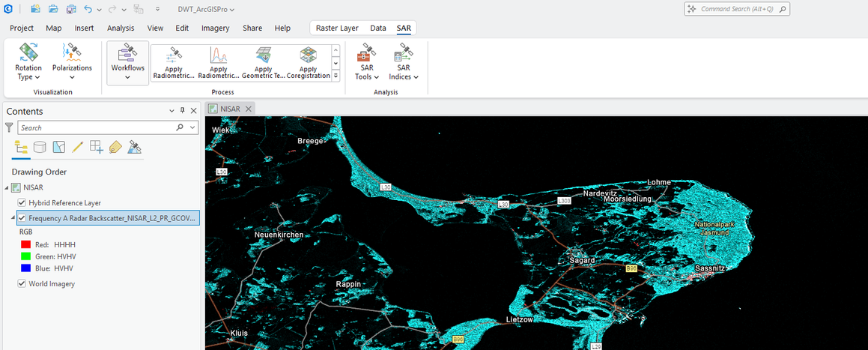Open the Imagery ribbon tab

tap(216, 28)
